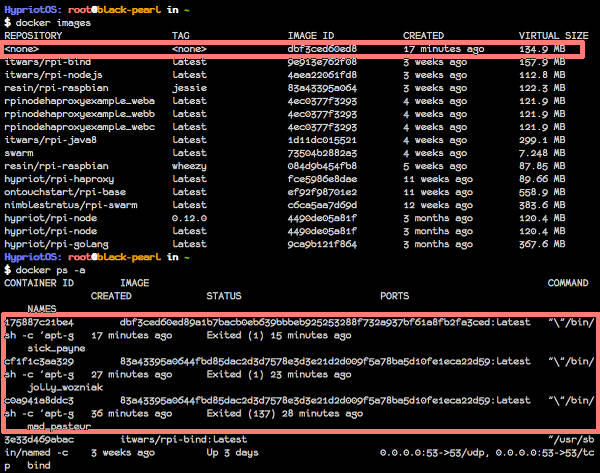Viewport: 600px width, 473px height.
Task: Select the 'wheezy' tag
Action: coord(189,166)
